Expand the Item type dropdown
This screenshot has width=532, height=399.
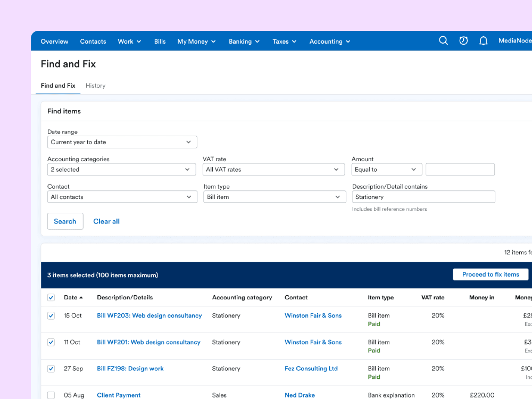pyautogui.click(x=273, y=197)
